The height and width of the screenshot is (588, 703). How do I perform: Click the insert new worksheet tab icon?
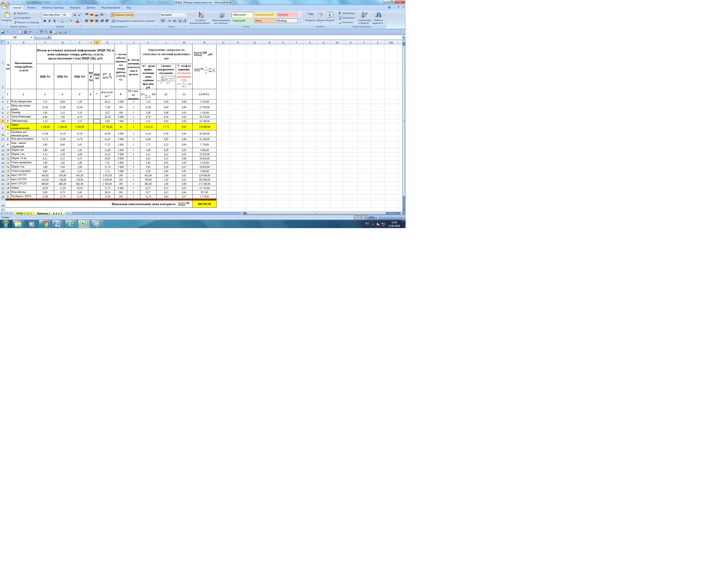68,213
